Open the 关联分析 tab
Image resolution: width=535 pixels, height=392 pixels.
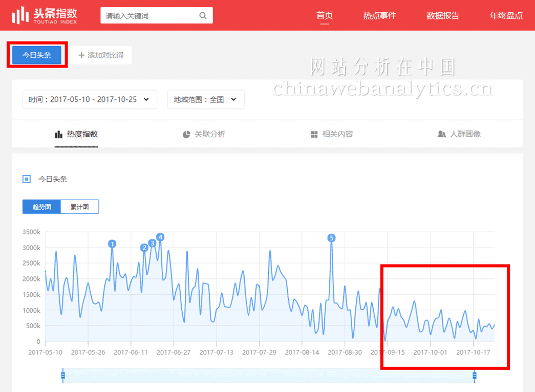[x=204, y=134]
